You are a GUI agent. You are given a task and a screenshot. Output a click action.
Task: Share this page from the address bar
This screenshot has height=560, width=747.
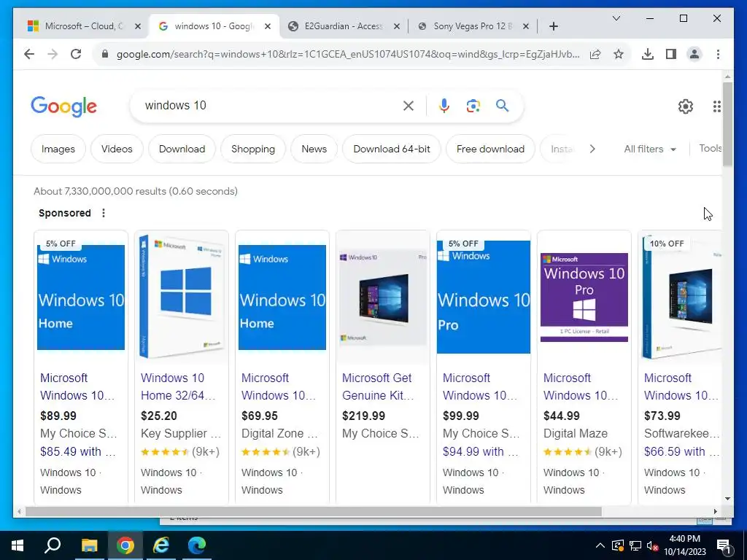tap(595, 54)
